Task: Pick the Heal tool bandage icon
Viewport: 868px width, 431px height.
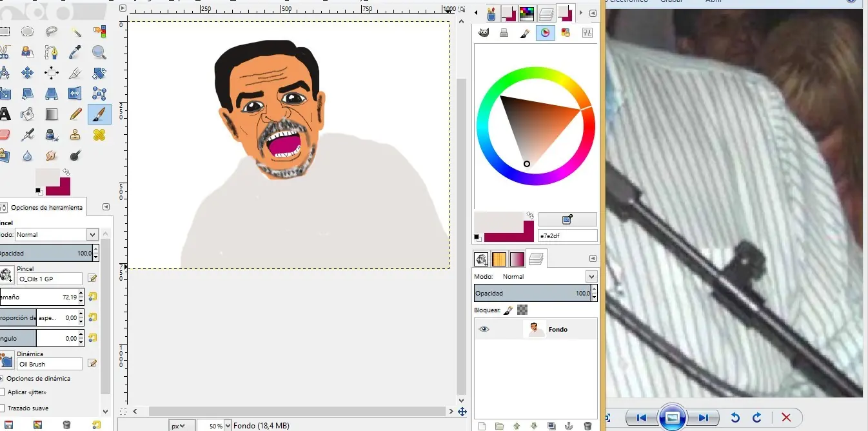Action: coord(99,135)
